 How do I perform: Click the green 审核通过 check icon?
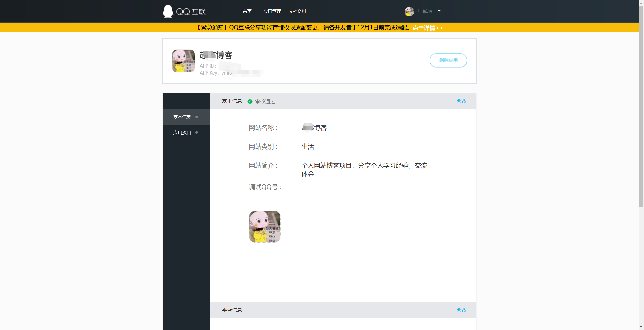[250, 101]
